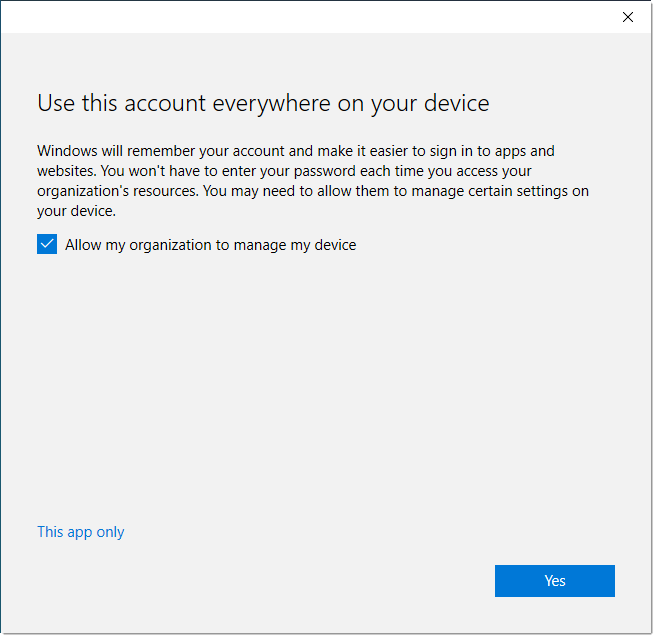
Task: Click the word 'Allow' next to the checkbox
Action: tap(83, 245)
